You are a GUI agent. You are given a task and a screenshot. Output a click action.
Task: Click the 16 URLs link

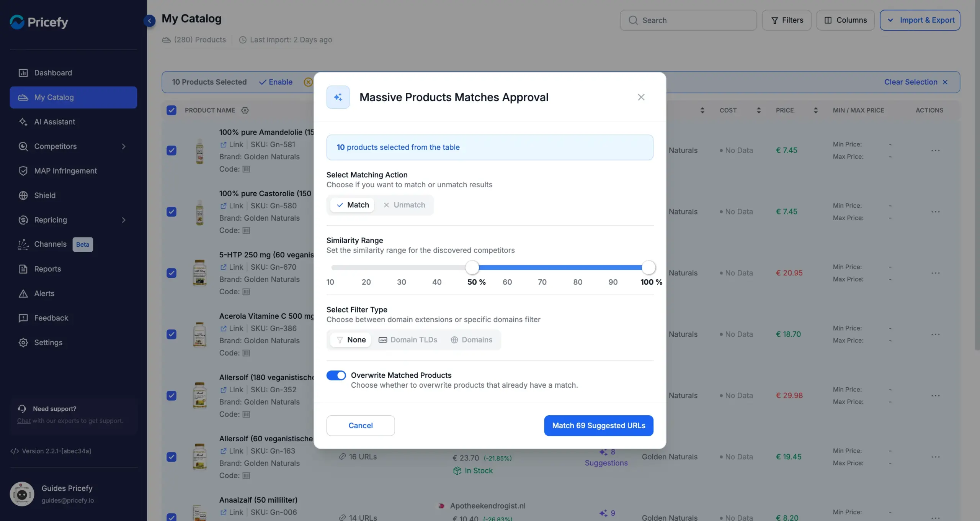(x=358, y=457)
